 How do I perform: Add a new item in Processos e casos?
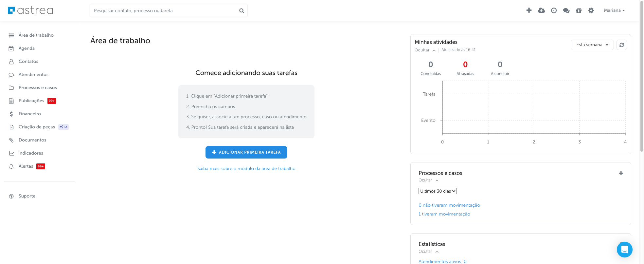pyautogui.click(x=621, y=173)
